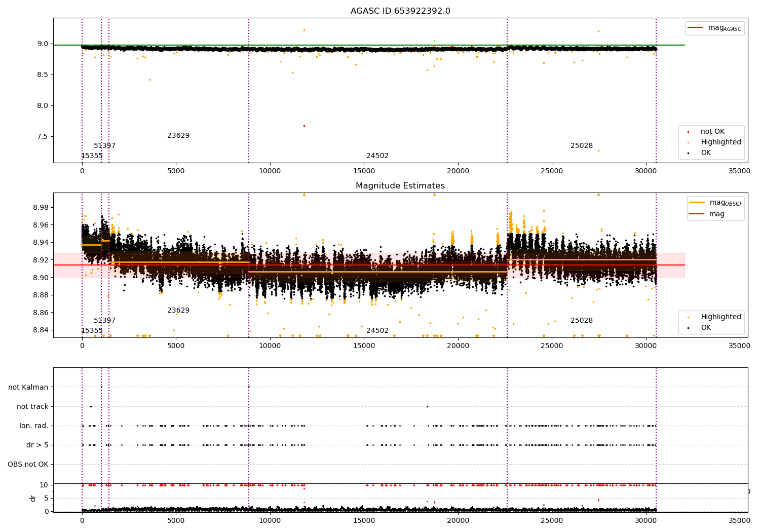The width and height of the screenshot is (760, 532).
Task: Click obsid label 51397 in the top plot
Action: tap(104, 146)
